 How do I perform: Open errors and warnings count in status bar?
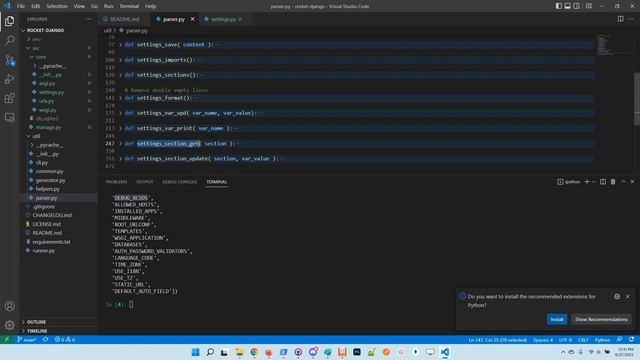64,340
